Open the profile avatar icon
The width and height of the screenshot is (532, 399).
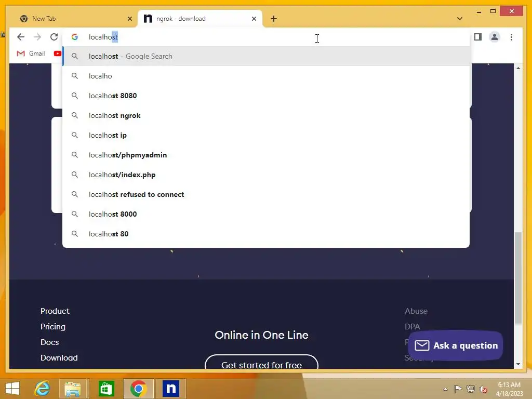(495, 37)
